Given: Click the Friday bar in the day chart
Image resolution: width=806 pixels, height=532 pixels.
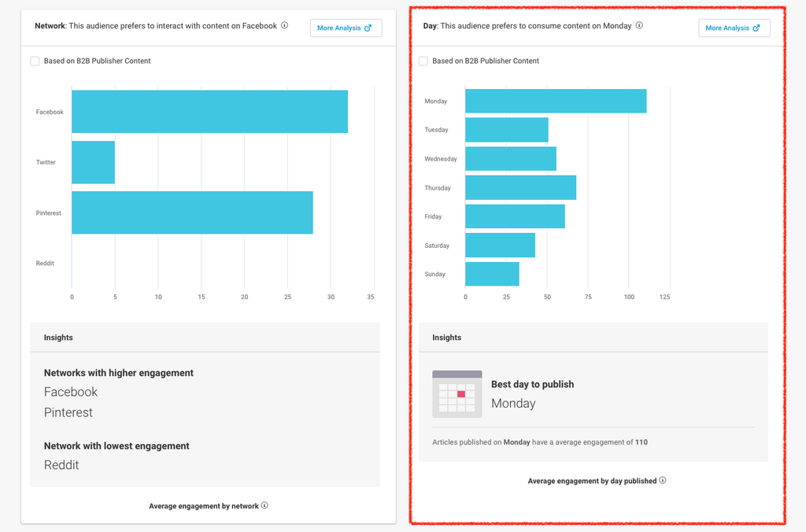Looking at the screenshot, I should [515, 216].
